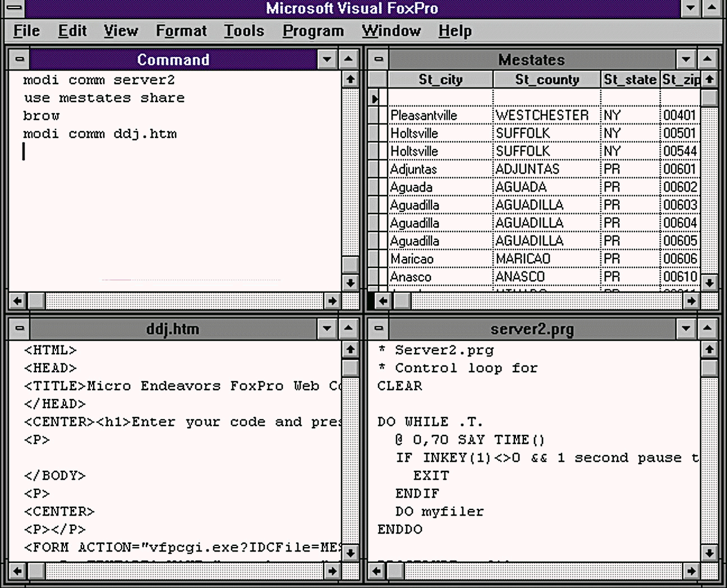Click scroll-up arrow in server2.prg window
The width and height of the screenshot is (727, 588).
(x=709, y=350)
